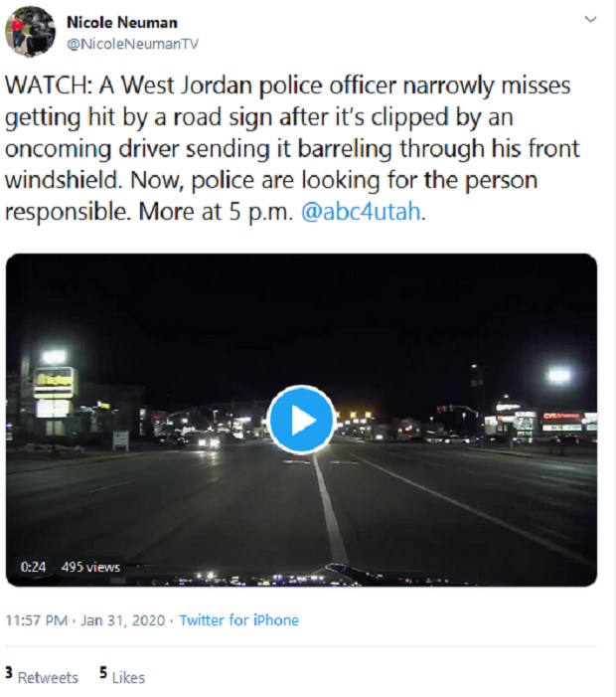Image resolution: width=616 pixels, height=697 pixels.
Task: Click the 0:24 duration badge
Action: click(33, 567)
